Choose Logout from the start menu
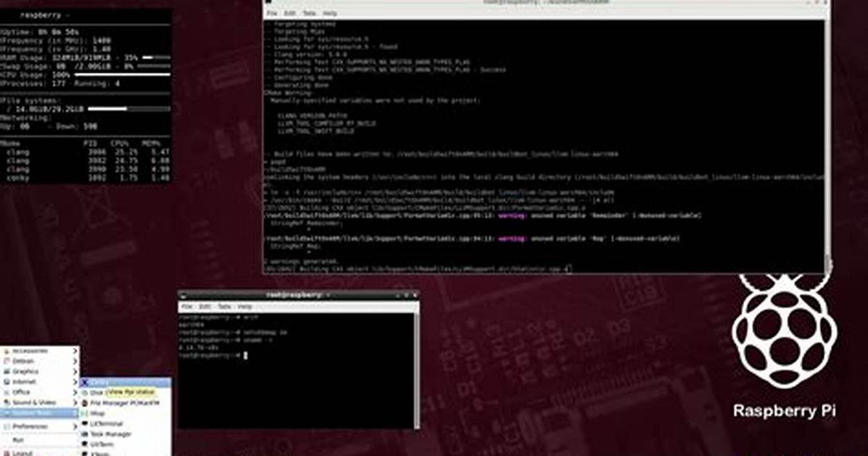 click(40, 452)
